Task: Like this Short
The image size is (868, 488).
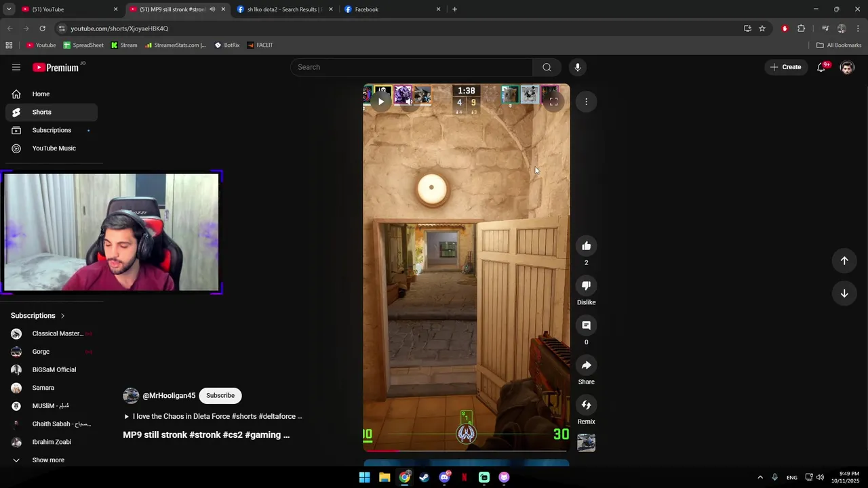Action: (x=587, y=246)
